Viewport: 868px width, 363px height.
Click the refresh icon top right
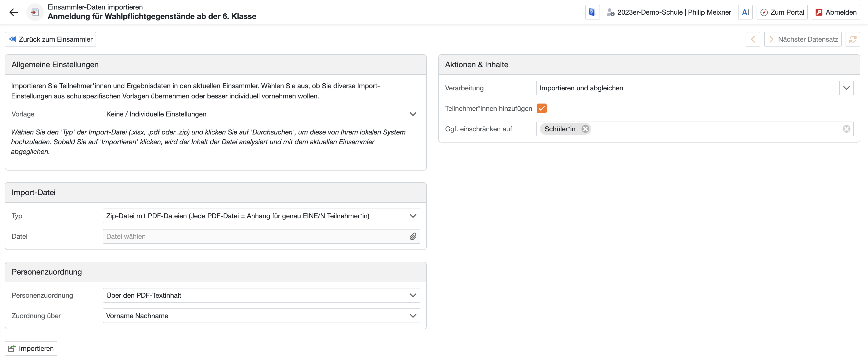point(852,39)
